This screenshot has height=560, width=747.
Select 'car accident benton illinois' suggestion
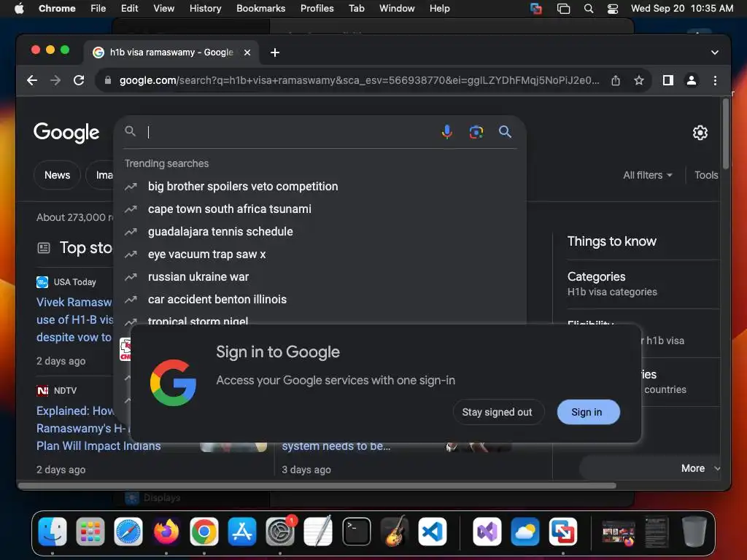(x=320, y=300)
